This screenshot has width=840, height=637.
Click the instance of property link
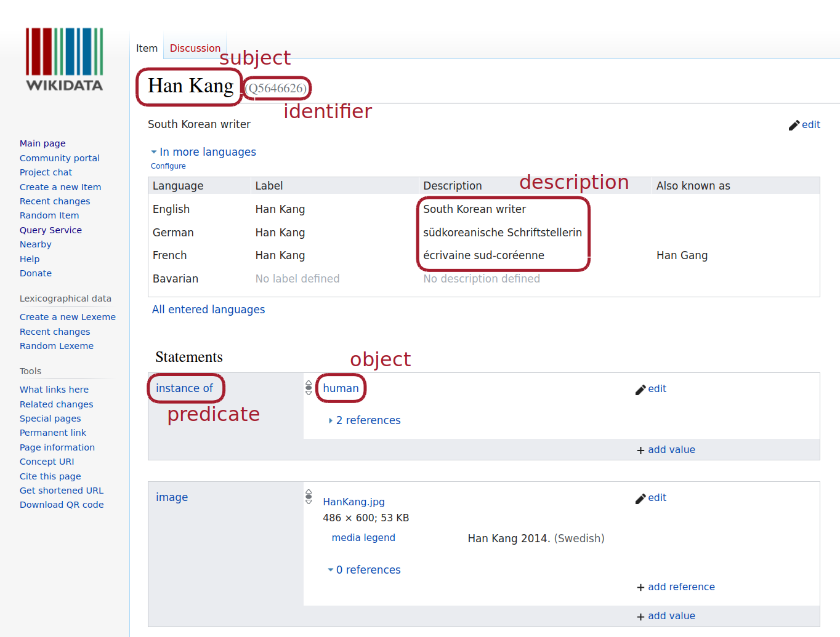pos(184,388)
